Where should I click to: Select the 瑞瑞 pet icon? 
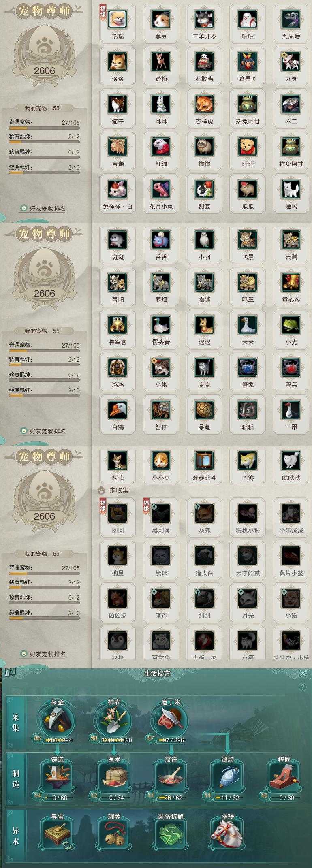pos(118,19)
